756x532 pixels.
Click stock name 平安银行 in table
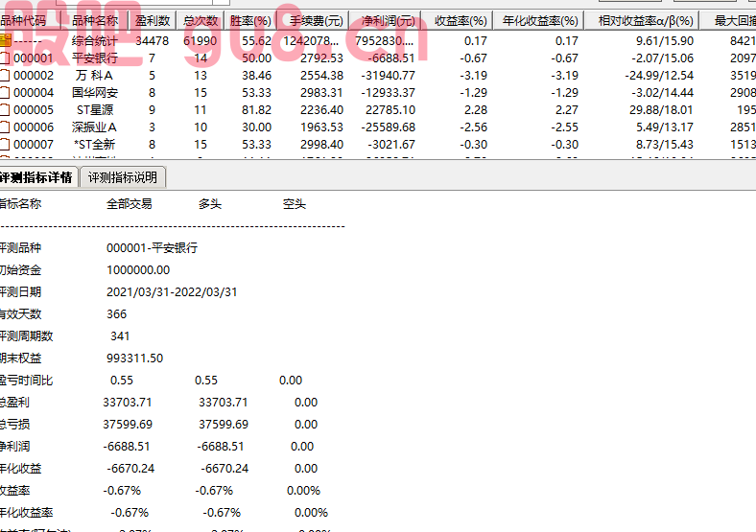(95, 58)
